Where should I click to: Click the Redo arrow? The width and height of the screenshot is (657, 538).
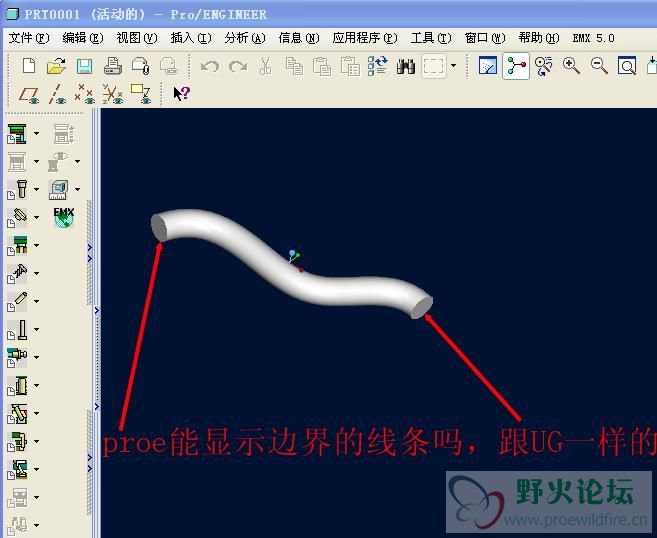[238, 66]
